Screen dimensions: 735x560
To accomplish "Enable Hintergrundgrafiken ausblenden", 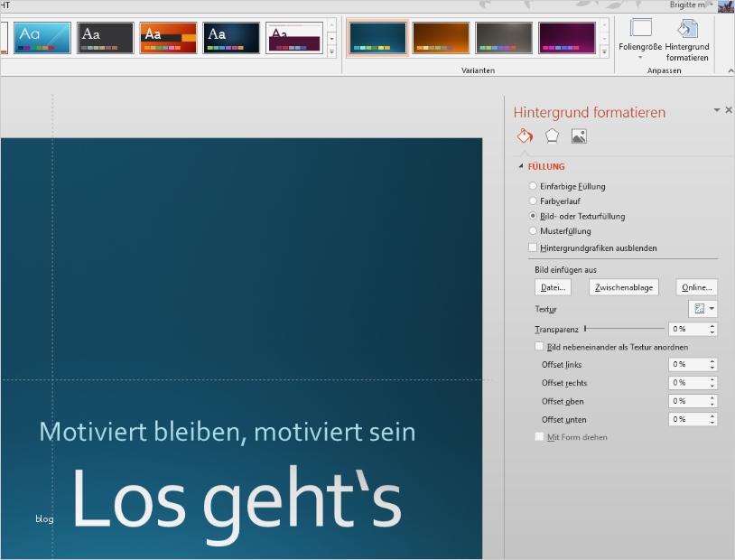I will 533,247.
